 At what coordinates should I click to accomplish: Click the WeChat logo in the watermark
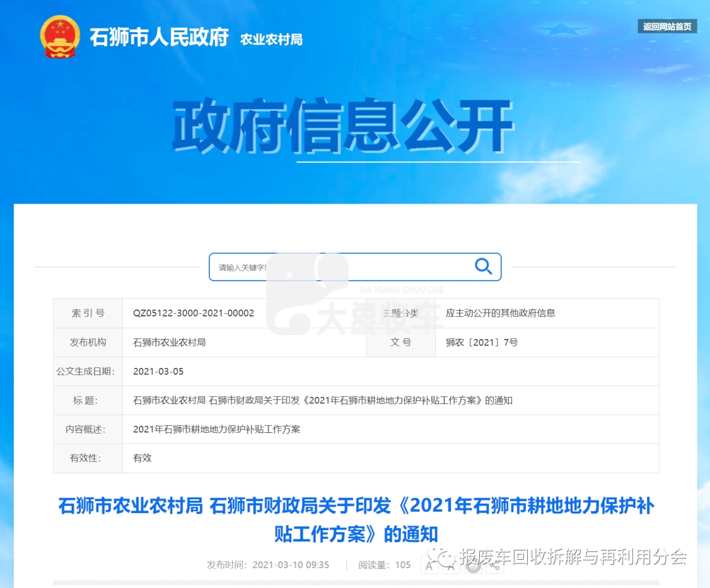446,558
